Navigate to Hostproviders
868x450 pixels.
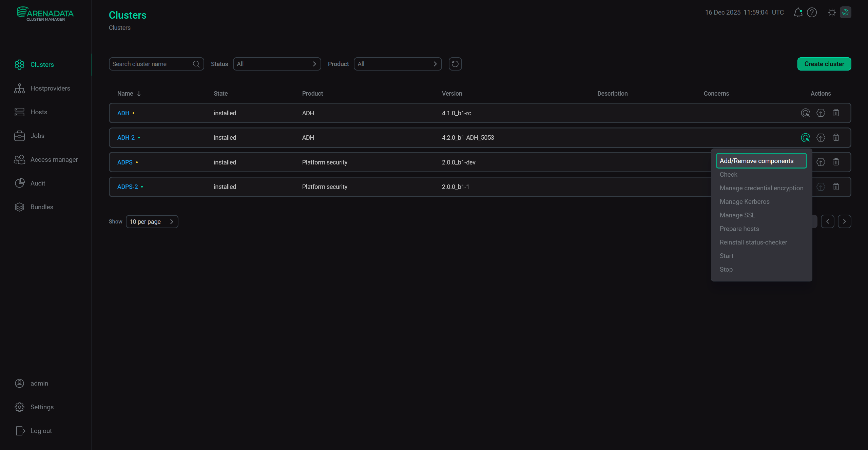coord(50,88)
